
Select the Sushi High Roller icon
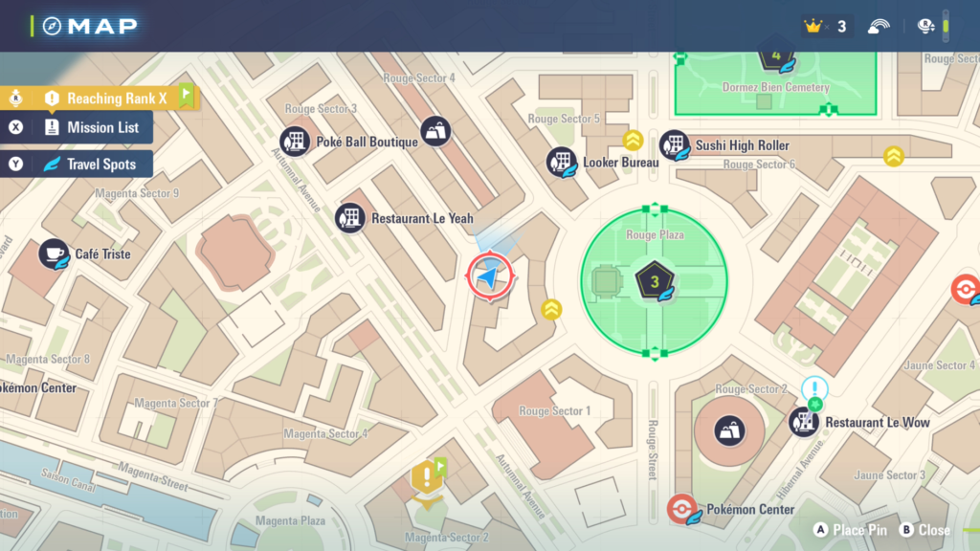[x=675, y=145]
